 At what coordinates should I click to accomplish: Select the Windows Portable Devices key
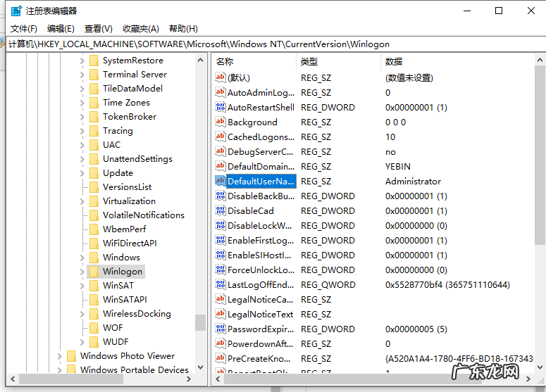click(135, 369)
